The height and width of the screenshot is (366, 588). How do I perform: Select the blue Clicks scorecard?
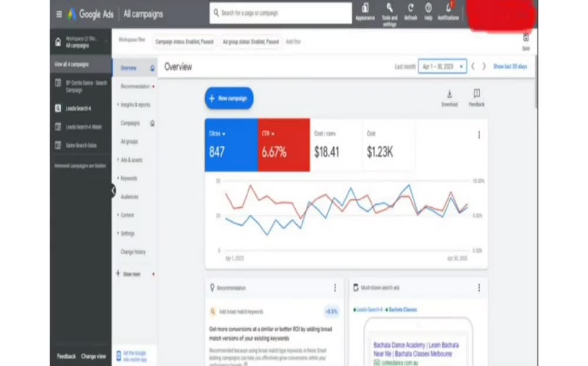tap(231, 145)
